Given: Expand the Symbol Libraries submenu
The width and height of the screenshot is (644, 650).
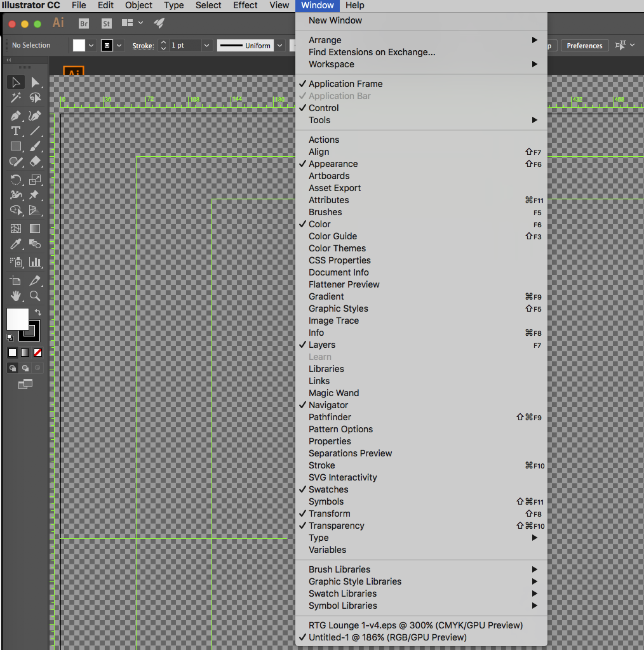Looking at the screenshot, I should [x=421, y=606].
